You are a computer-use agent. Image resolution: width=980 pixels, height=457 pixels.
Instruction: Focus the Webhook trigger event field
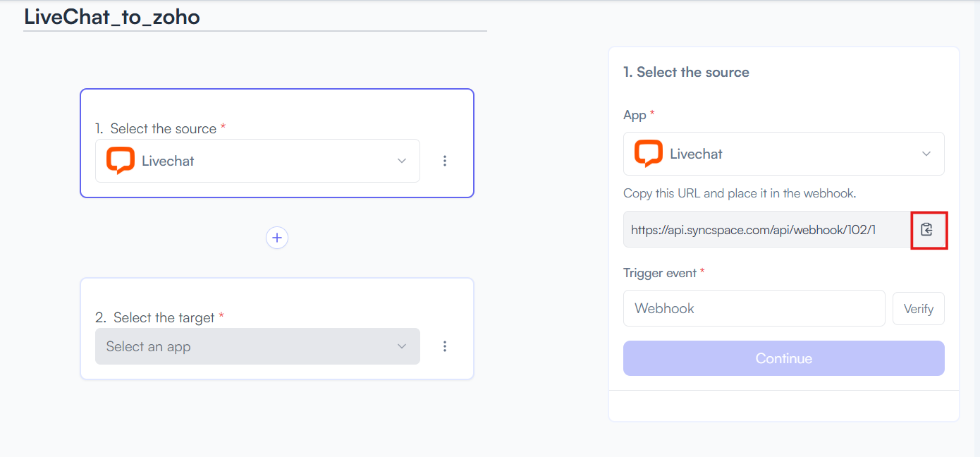pyautogui.click(x=754, y=308)
